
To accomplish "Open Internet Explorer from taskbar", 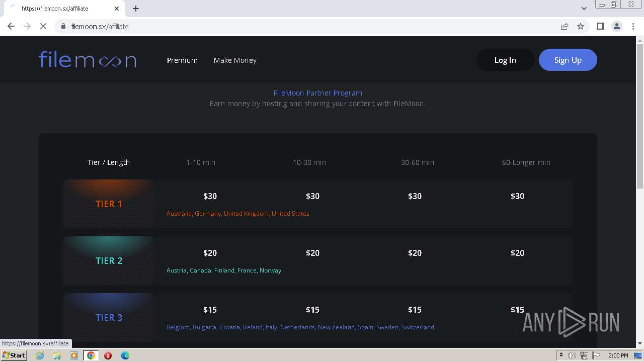I will tap(40, 355).
